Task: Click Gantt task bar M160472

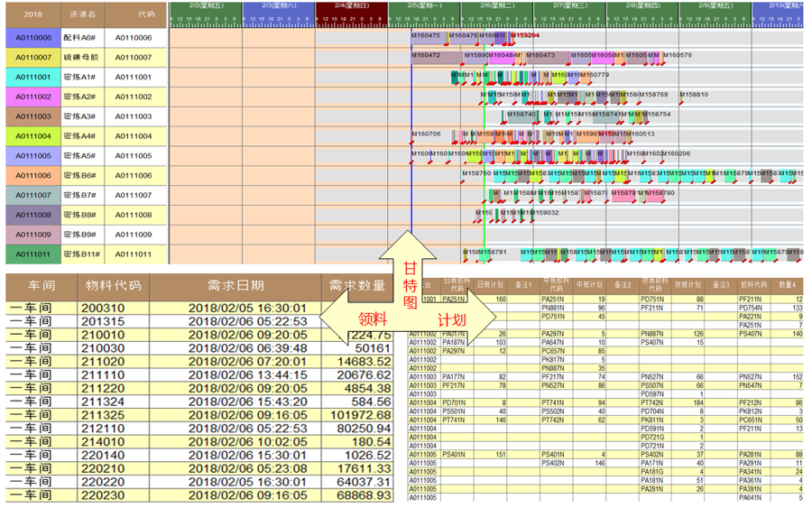Action: (x=427, y=55)
